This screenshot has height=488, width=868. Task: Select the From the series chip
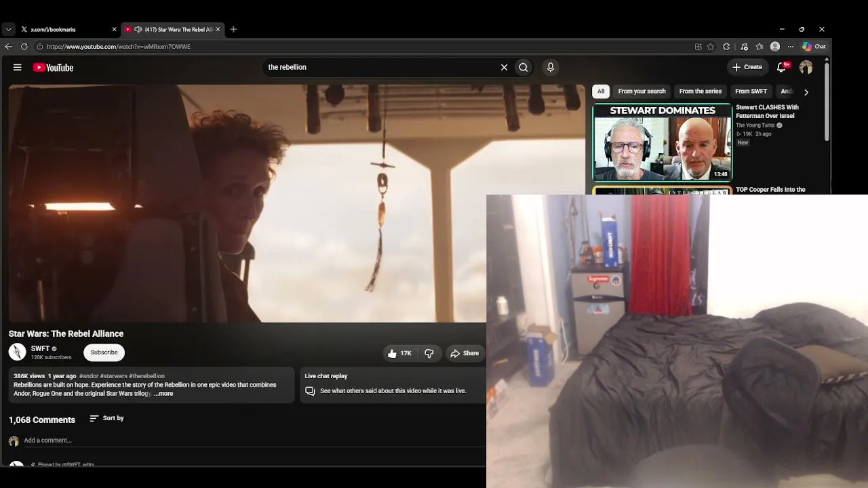pyautogui.click(x=701, y=91)
